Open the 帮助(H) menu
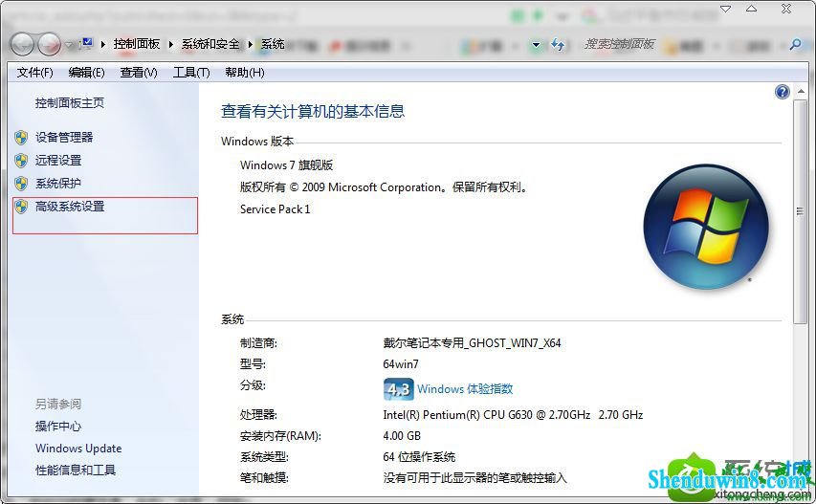The image size is (816, 504). [245, 73]
